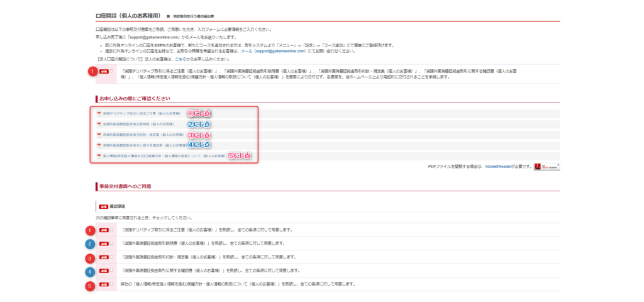Click PDF icon for 個人情報保護方針 document
644x302 pixels.
99,155
